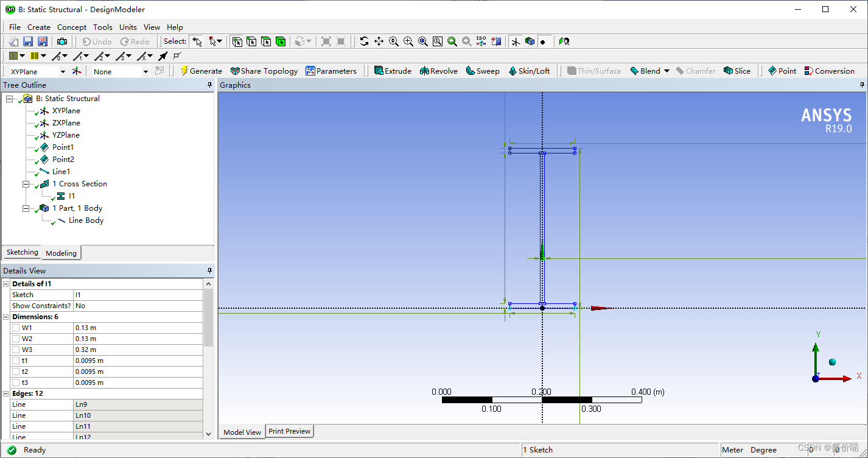Activate the New Selection cursor tool
Viewport: 868px width, 458px height.
197,41
